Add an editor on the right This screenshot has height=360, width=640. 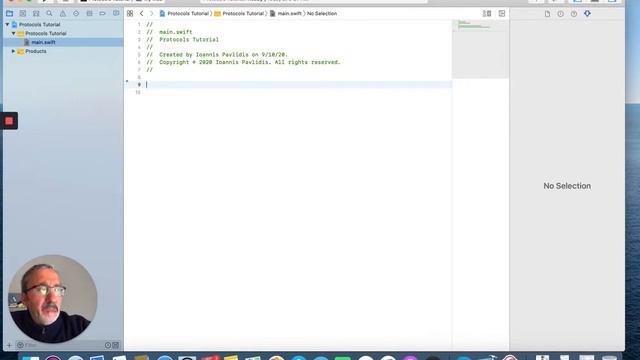point(502,13)
